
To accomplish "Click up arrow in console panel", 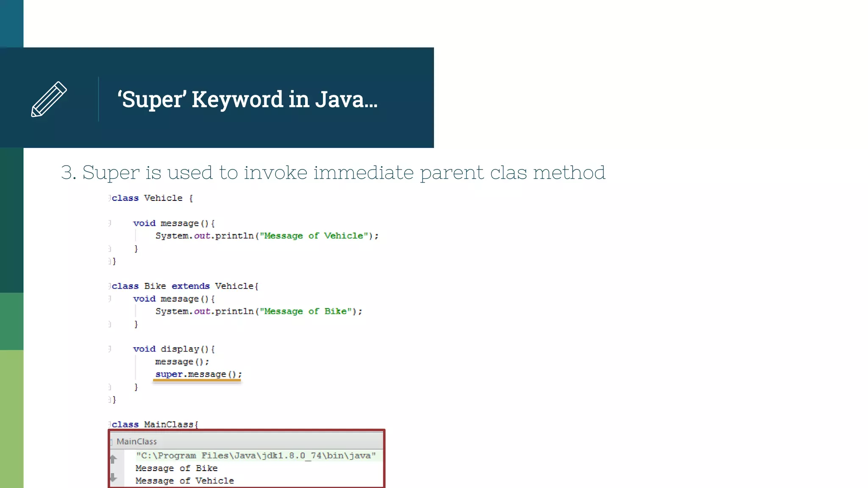I will (x=113, y=459).
